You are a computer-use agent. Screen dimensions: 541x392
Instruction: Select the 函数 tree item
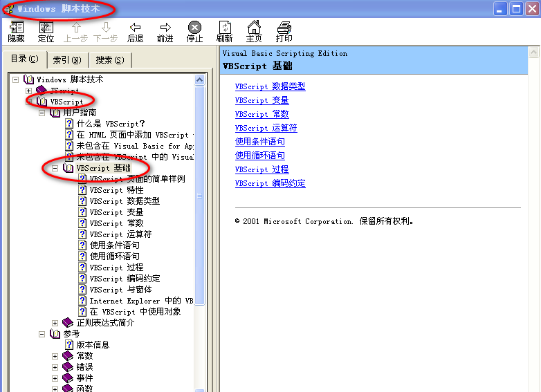pyautogui.click(x=85, y=389)
